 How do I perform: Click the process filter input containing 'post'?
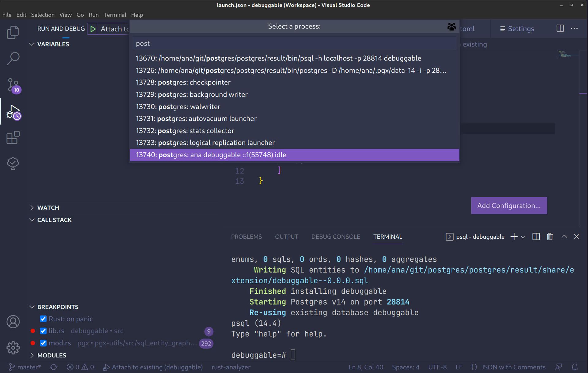[294, 43]
